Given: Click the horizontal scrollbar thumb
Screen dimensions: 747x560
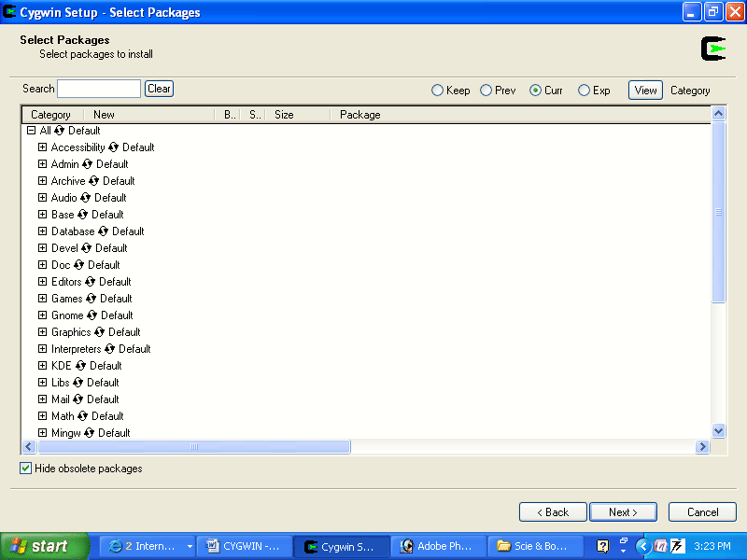Looking at the screenshot, I should pos(194,447).
